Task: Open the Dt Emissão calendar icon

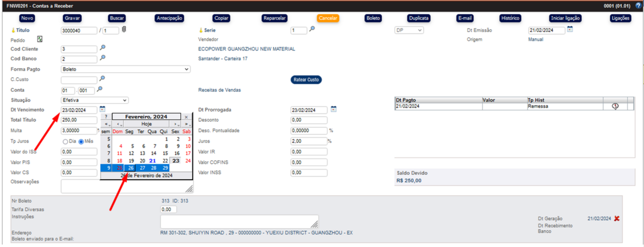Action: [x=570, y=29]
